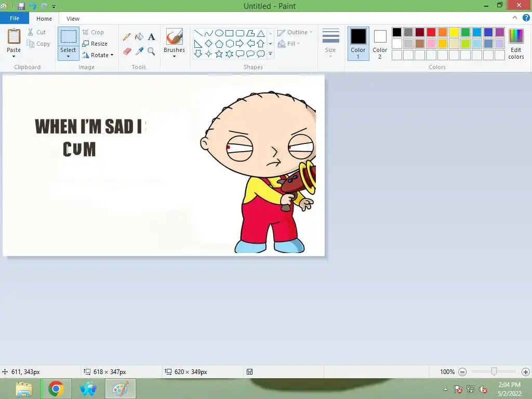Viewport: 532px width, 399px height.
Task: Switch to the View tab
Action: 73,19
